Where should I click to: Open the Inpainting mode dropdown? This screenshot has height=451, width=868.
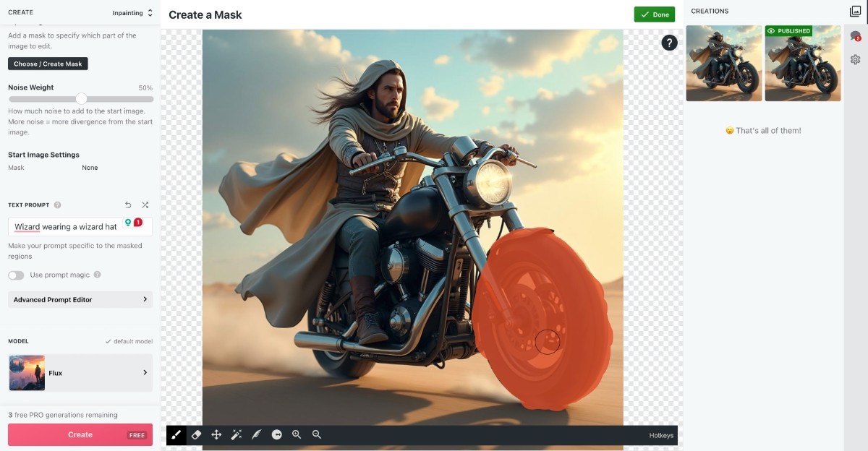[x=132, y=13]
